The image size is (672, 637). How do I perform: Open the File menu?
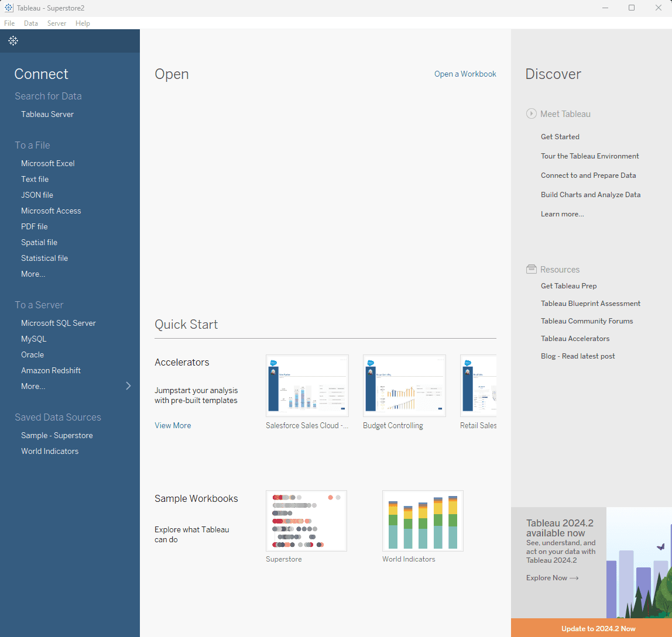point(9,23)
